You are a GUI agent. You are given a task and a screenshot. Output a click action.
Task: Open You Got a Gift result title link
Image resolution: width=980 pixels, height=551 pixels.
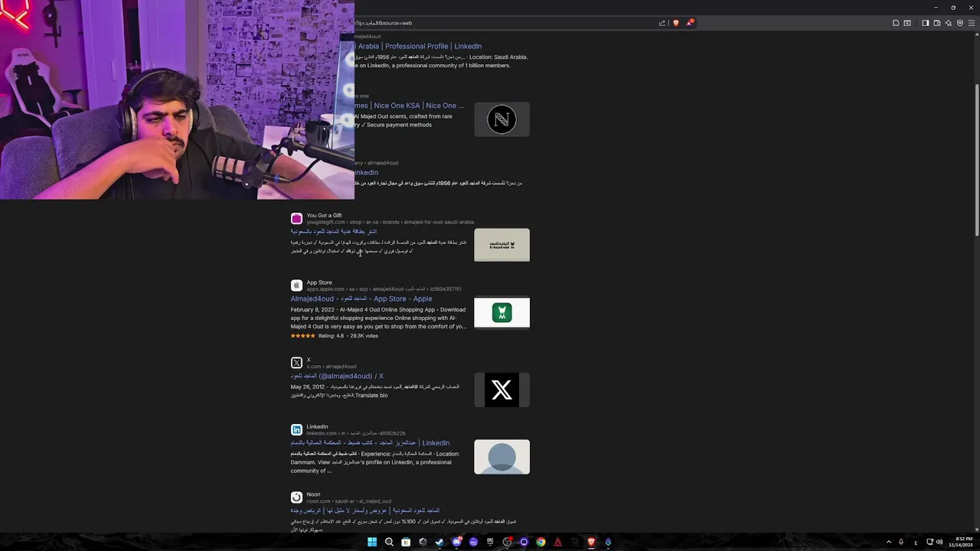(x=334, y=231)
